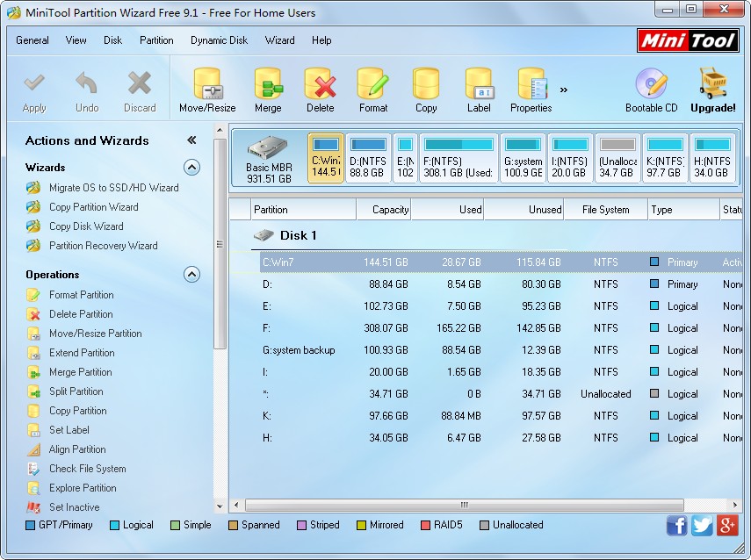751x560 pixels.
Task: Select the Delete partition toolbar icon
Action: [x=320, y=91]
